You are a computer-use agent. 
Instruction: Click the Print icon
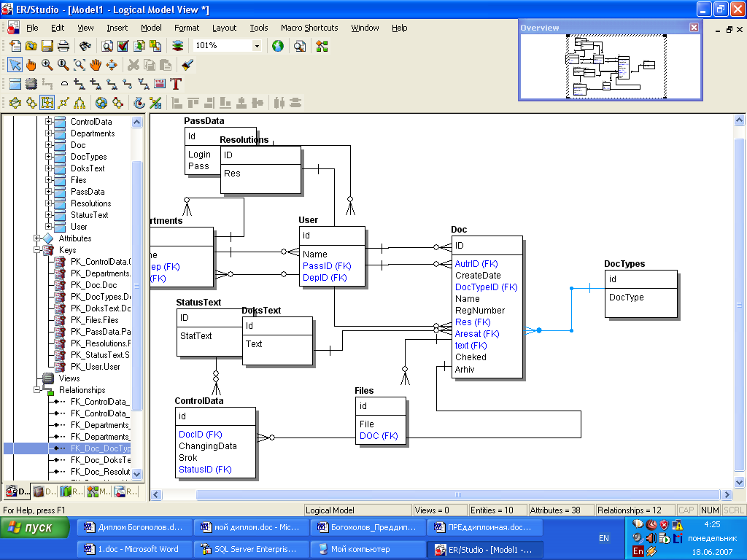click(x=63, y=46)
